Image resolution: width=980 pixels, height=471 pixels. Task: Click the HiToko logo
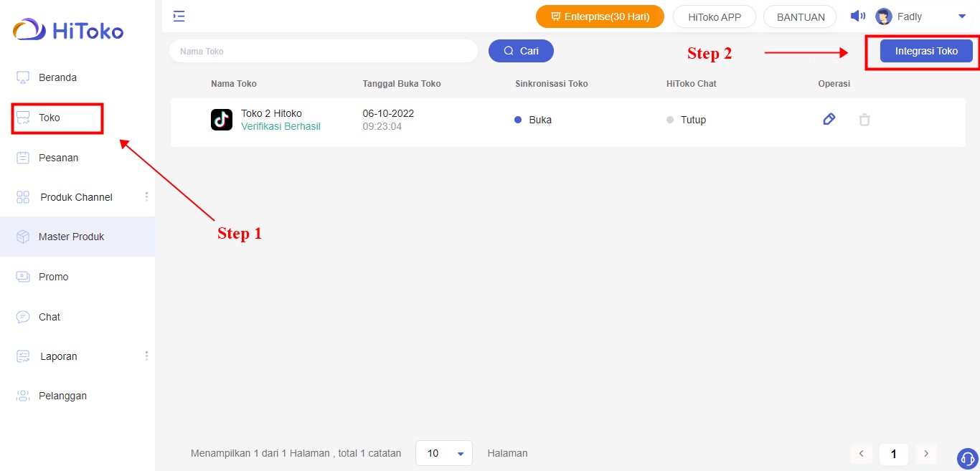click(x=68, y=31)
